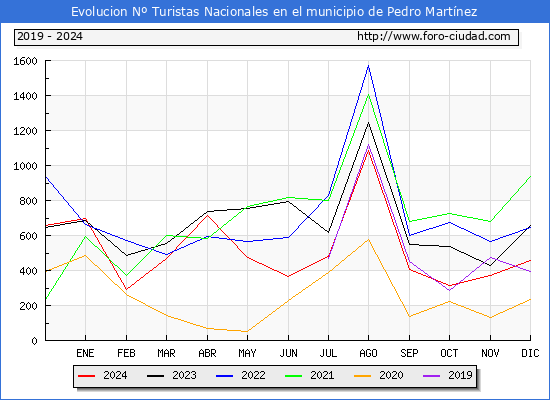Click the 1000 y-axis value

pyautogui.click(x=25, y=166)
